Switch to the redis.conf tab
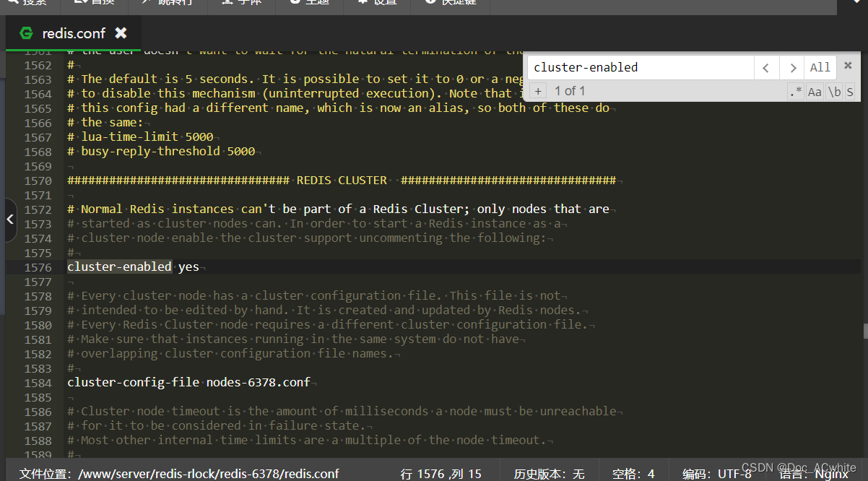Screen dimensions: 868x481 pos(74,33)
